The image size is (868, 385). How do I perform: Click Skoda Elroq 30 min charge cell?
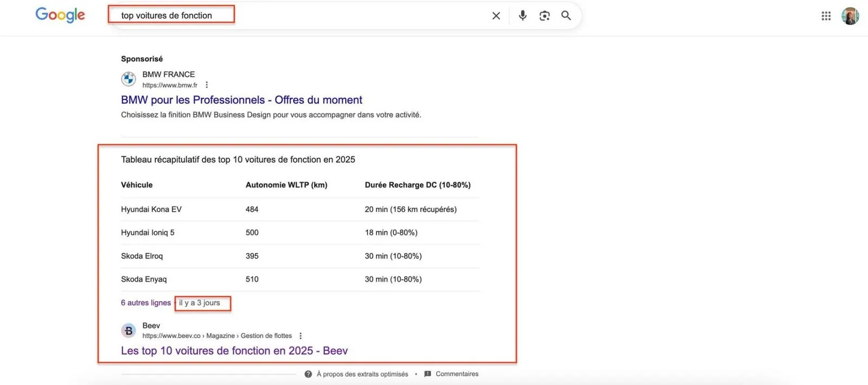click(x=393, y=256)
